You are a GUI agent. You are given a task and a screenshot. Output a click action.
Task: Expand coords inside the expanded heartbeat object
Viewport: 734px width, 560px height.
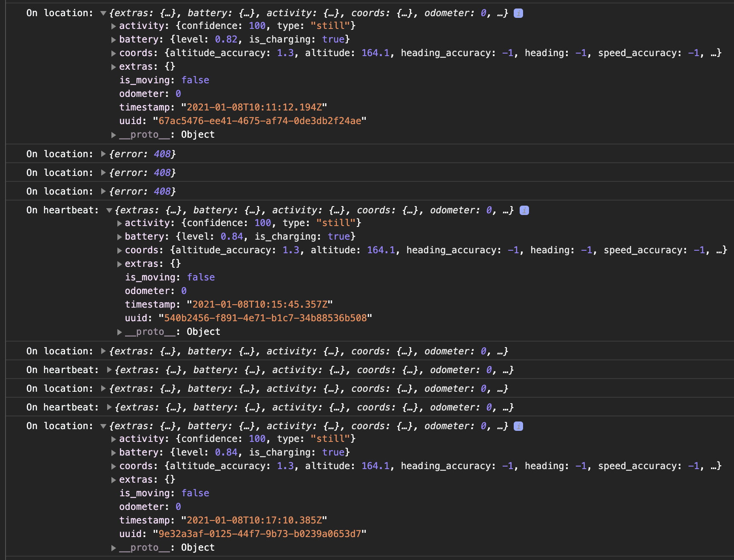[119, 250]
